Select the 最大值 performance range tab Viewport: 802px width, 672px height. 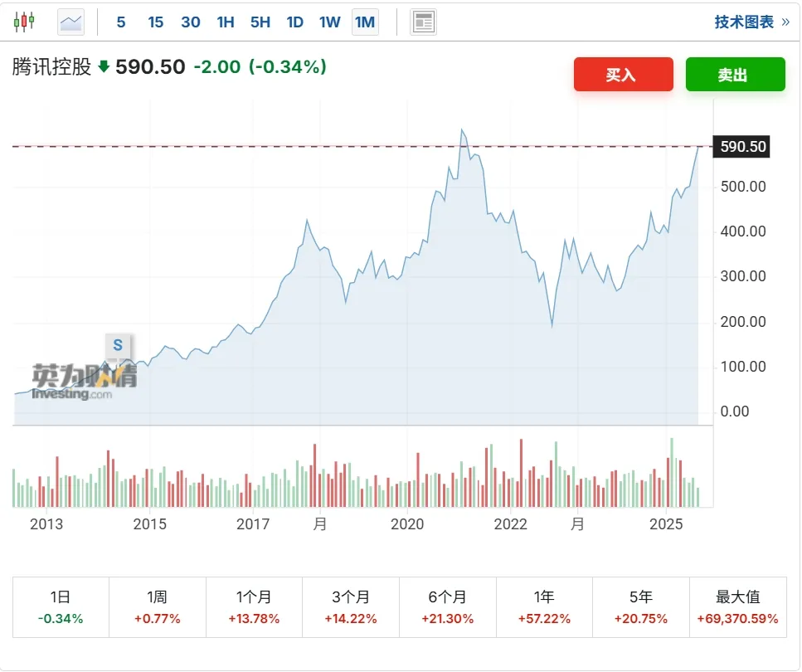tap(737, 607)
